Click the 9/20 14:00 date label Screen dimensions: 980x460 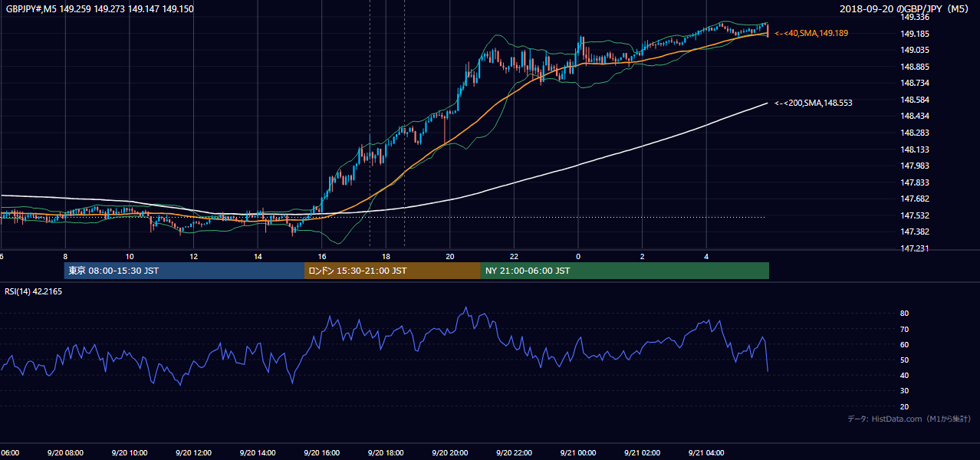pos(257,453)
